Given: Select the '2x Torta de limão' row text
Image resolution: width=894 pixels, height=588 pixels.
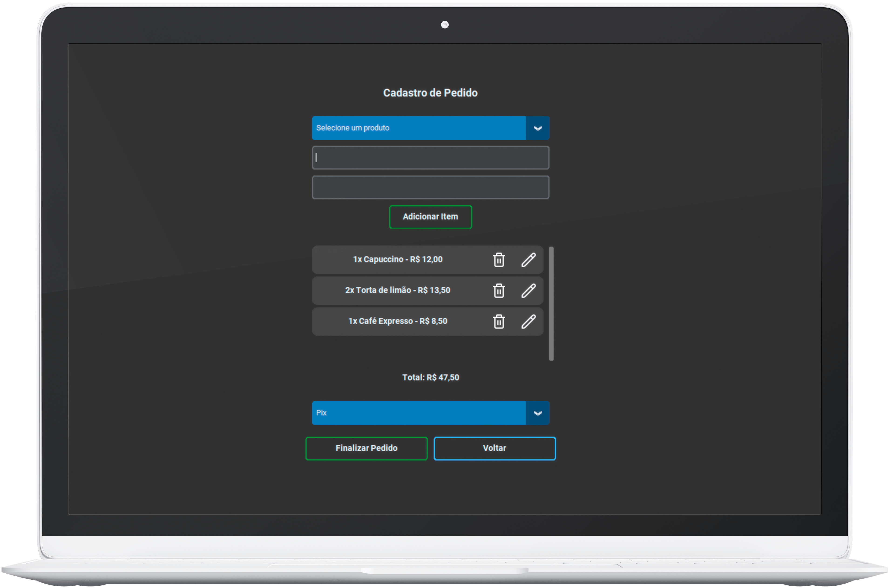Looking at the screenshot, I should [397, 290].
